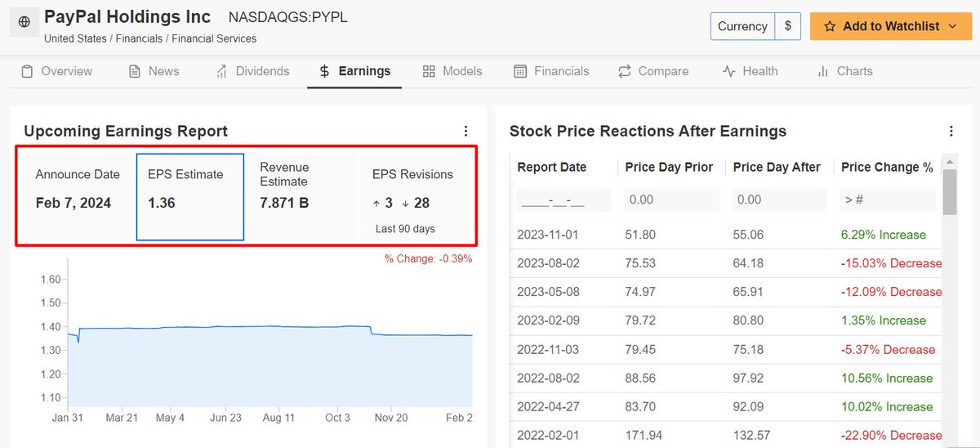Select the EPS Estimate card
The height and width of the screenshot is (448, 980).
(x=190, y=196)
